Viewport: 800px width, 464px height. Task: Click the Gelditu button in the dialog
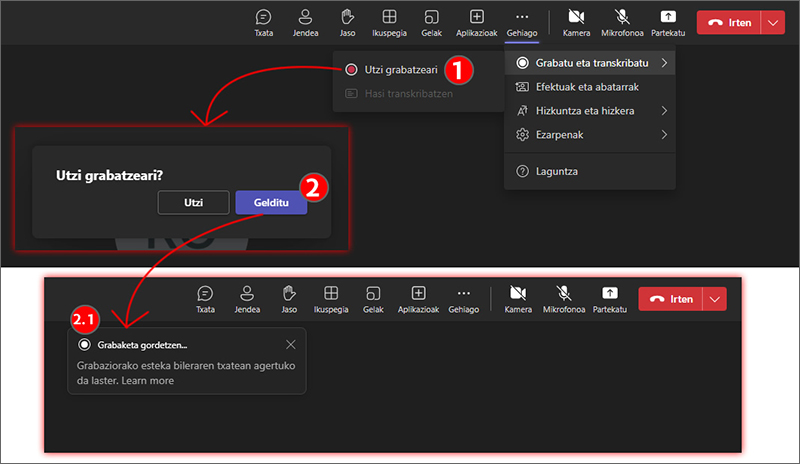click(271, 202)
